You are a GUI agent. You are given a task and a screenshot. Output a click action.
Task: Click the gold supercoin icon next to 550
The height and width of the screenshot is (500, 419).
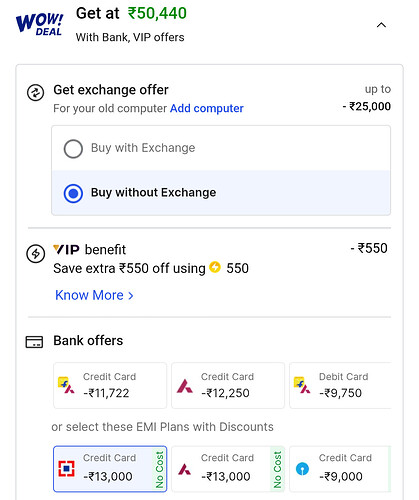[215, 267]
